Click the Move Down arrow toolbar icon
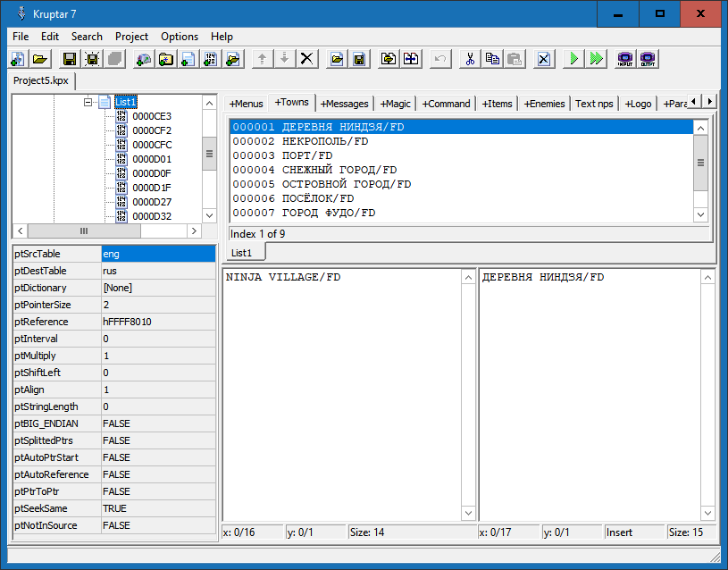Image resolution: width=728 pixels, height=570 pixels. pyautogui.click(x=285, y=59)
